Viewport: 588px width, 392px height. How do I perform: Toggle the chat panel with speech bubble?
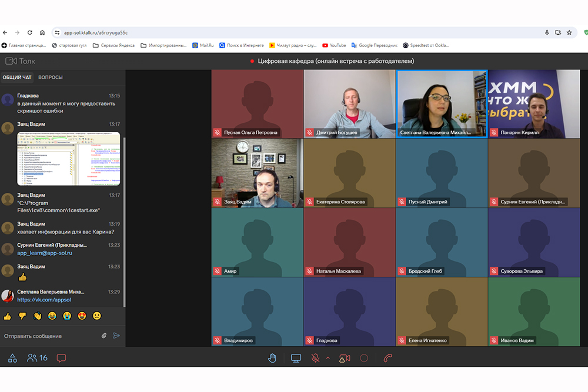(61, 358)
